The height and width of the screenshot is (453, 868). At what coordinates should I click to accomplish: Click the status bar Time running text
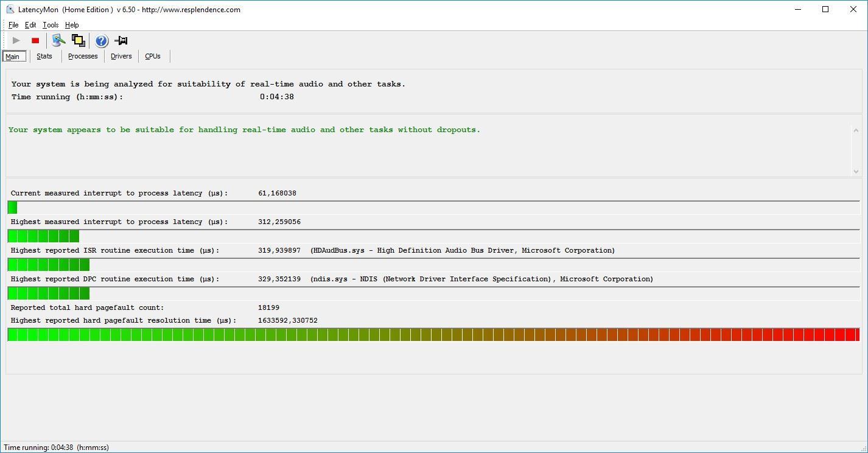click(57, 448)
